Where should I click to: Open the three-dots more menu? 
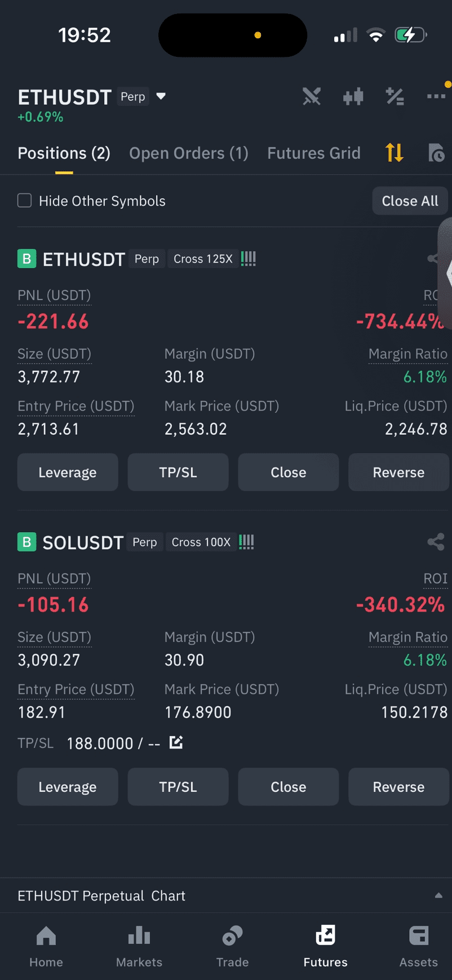436,96
